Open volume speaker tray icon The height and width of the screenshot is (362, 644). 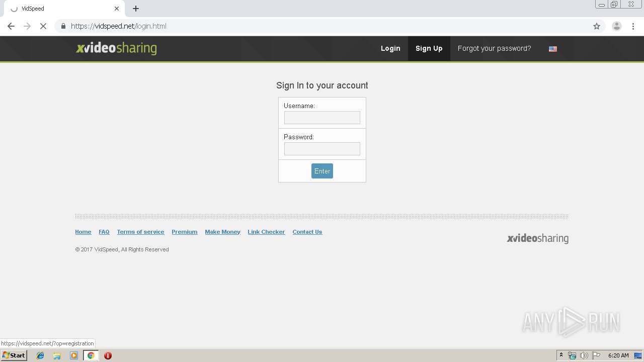pos(584,355)
